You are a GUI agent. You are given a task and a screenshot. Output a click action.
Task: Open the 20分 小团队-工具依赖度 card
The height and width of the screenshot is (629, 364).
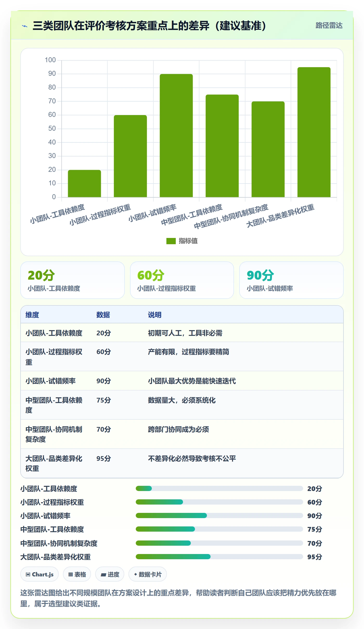click(73, 280)
